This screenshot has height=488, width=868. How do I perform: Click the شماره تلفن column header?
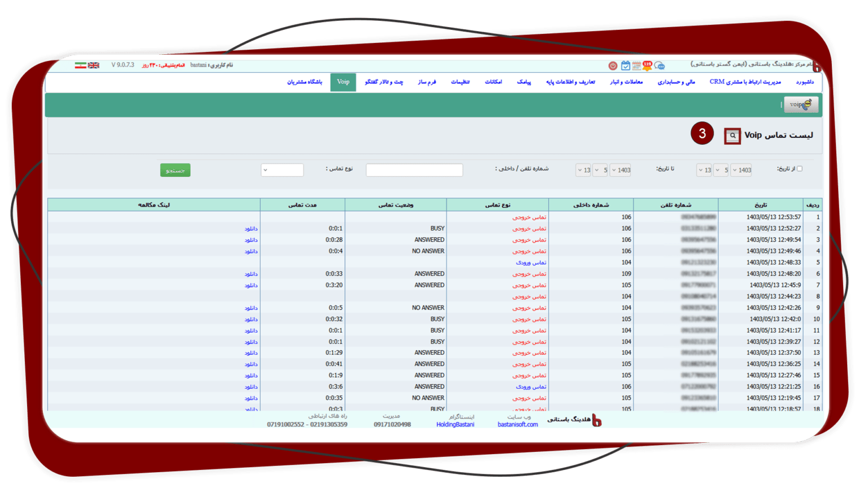tap(676, 205)
